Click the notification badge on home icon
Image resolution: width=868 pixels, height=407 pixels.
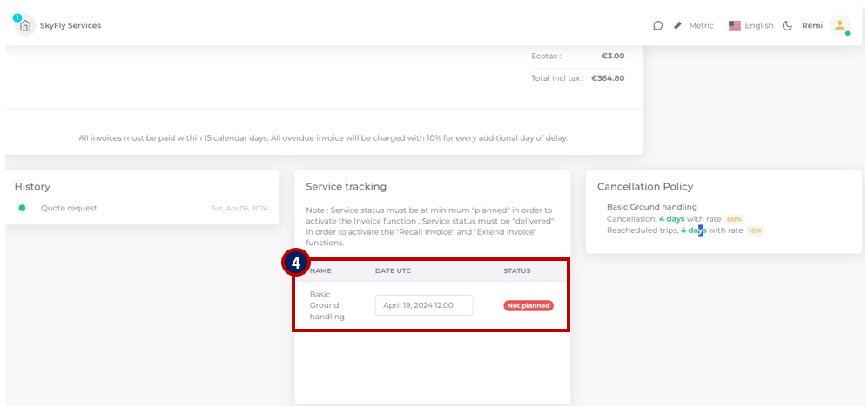click(x=17, y=17)
